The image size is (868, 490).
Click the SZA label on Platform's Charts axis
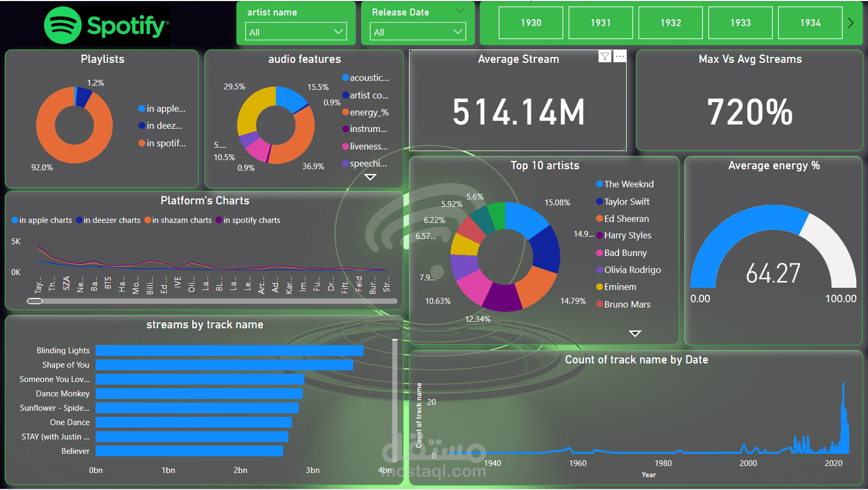(67, 283)
